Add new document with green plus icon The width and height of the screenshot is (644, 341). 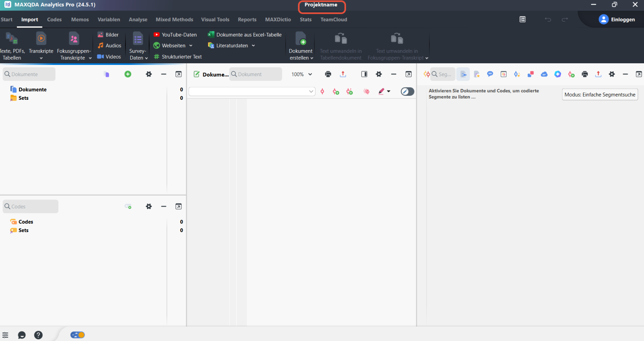pyautogui.click(x=128, y=74)
